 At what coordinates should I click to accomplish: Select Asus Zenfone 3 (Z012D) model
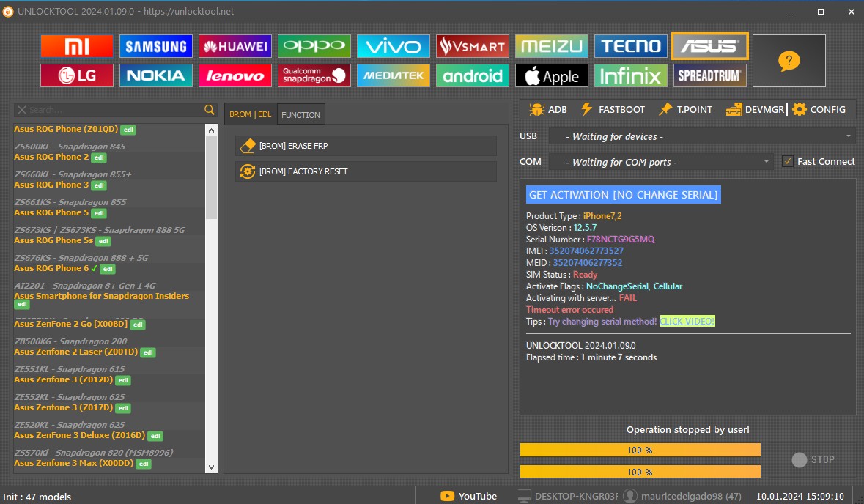pyautogui.click(x=63, y=379)
